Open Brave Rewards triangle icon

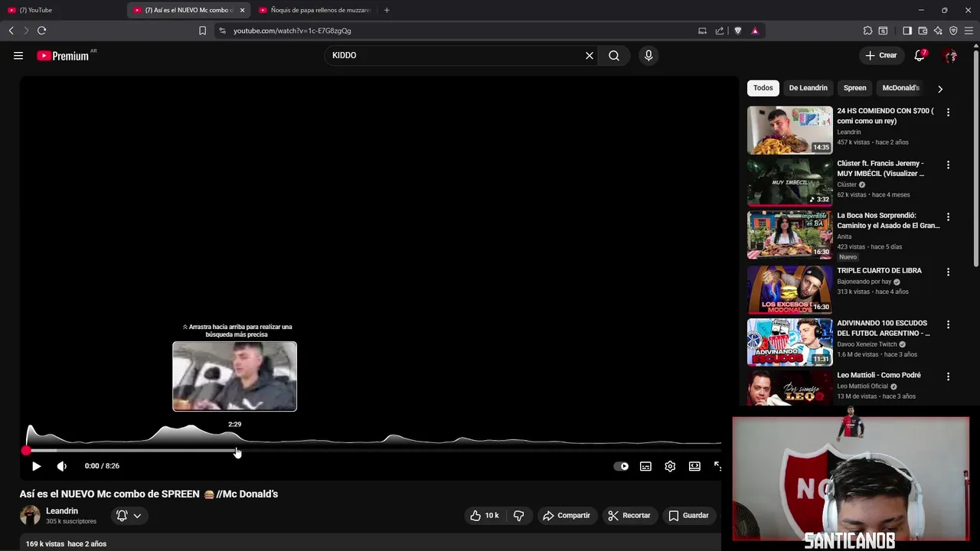[x=755, y=31]
